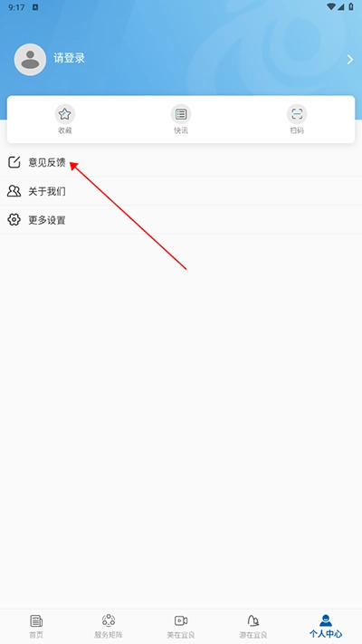This screenshot has width=362, height=644.
Task: Open the 意见反馈 feedback entry
Action: click(181, 162)
